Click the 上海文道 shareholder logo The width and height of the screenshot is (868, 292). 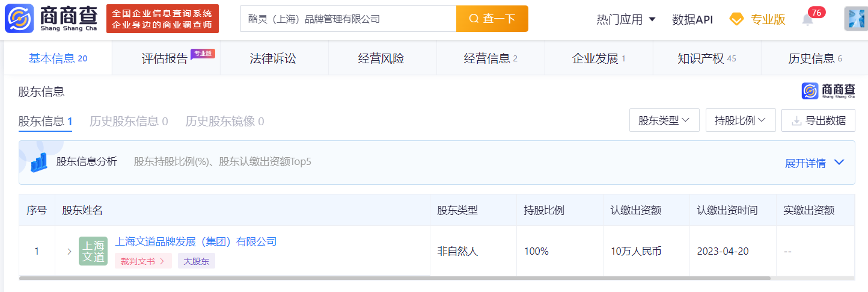point(93,251)
